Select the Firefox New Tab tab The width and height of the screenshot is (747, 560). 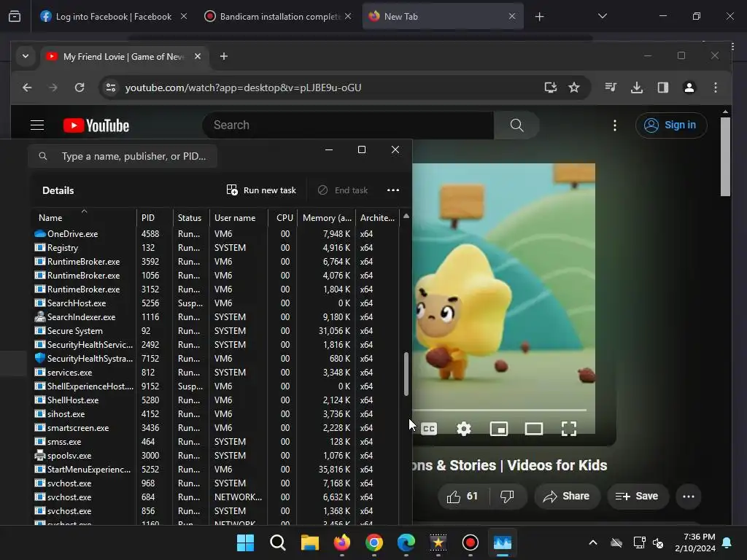(443, 16)
